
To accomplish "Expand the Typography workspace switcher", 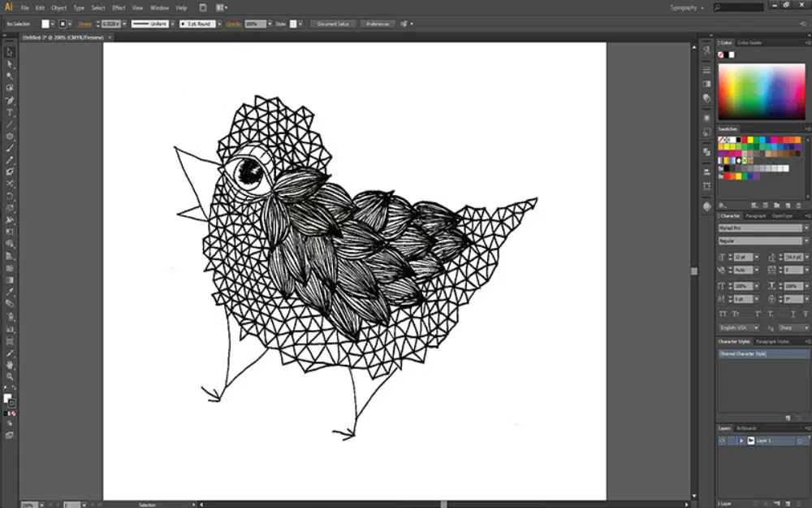I will (686, 7).
